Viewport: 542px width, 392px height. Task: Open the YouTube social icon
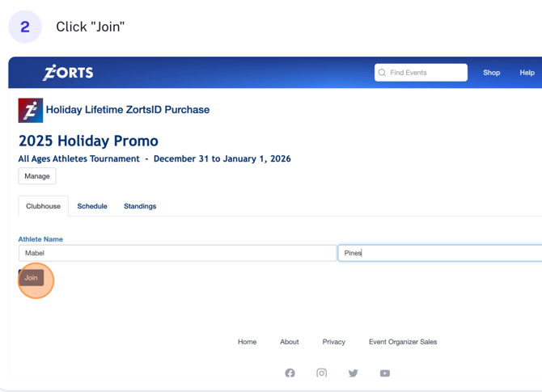click(x=385, y=373)
